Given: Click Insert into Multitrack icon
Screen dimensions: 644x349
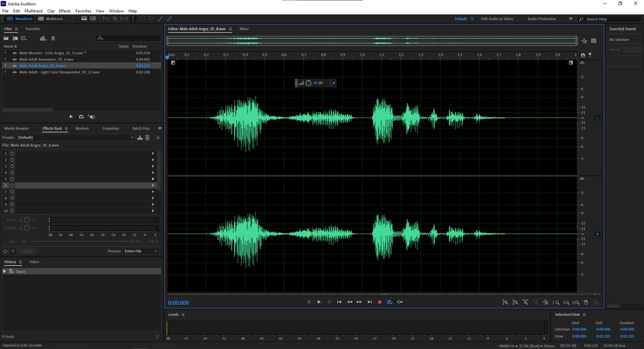Looking at the screenshot, I should click(43, 38).
